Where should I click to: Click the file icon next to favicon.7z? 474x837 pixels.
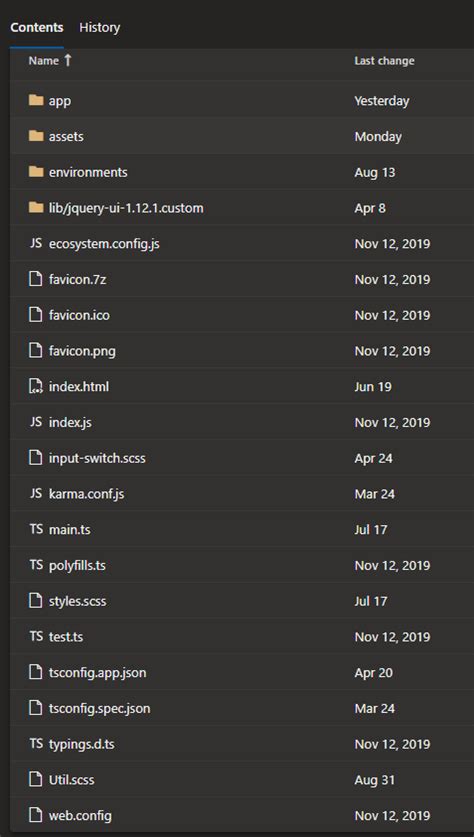pyautogui.click(x=36, y=279)
